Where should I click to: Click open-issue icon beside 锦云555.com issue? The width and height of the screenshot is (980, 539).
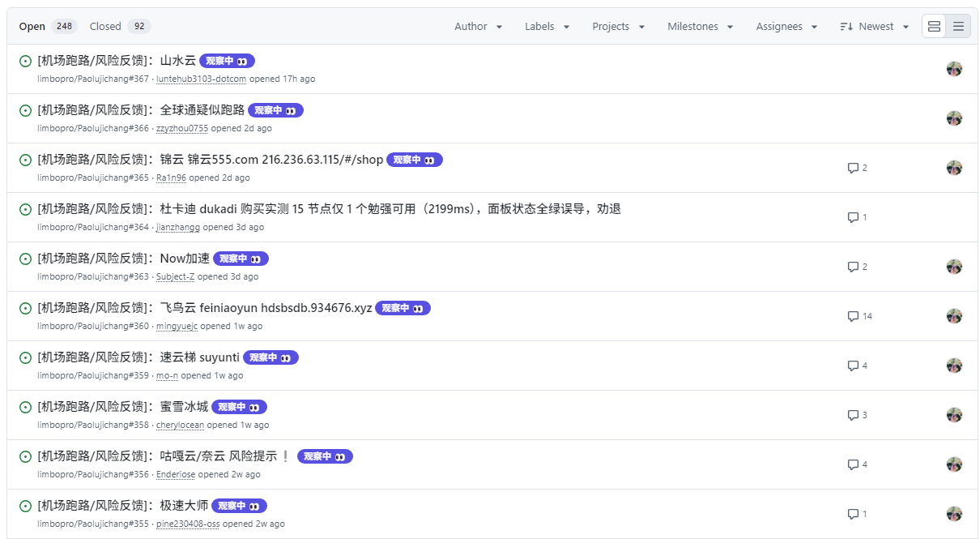[x=25, y=160]
